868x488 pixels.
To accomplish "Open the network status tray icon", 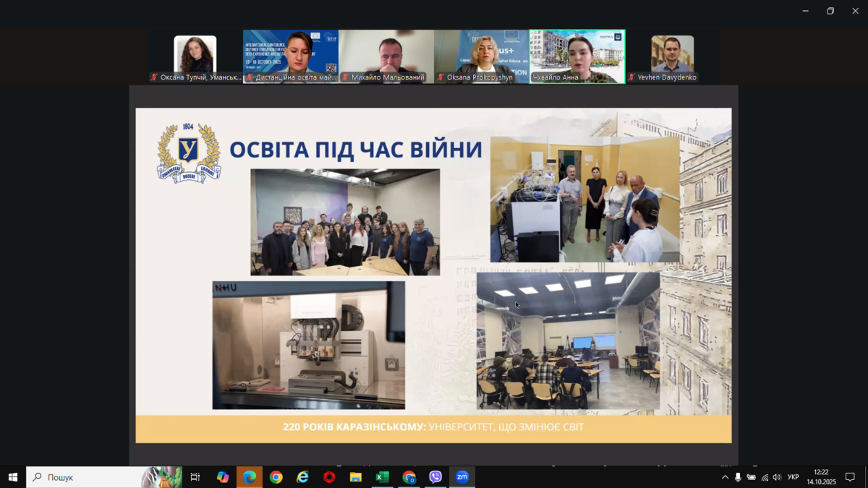I will 765,477.
